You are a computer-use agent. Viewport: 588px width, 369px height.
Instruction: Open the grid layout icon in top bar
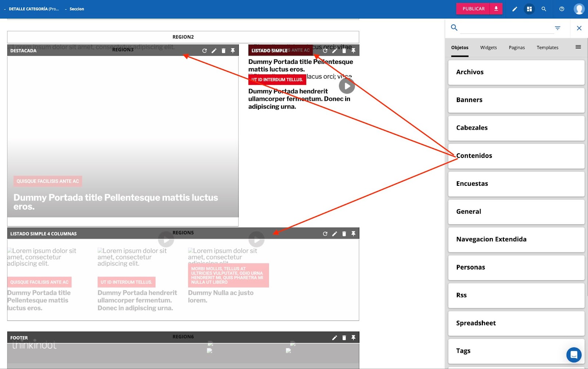tap(529, 9)
